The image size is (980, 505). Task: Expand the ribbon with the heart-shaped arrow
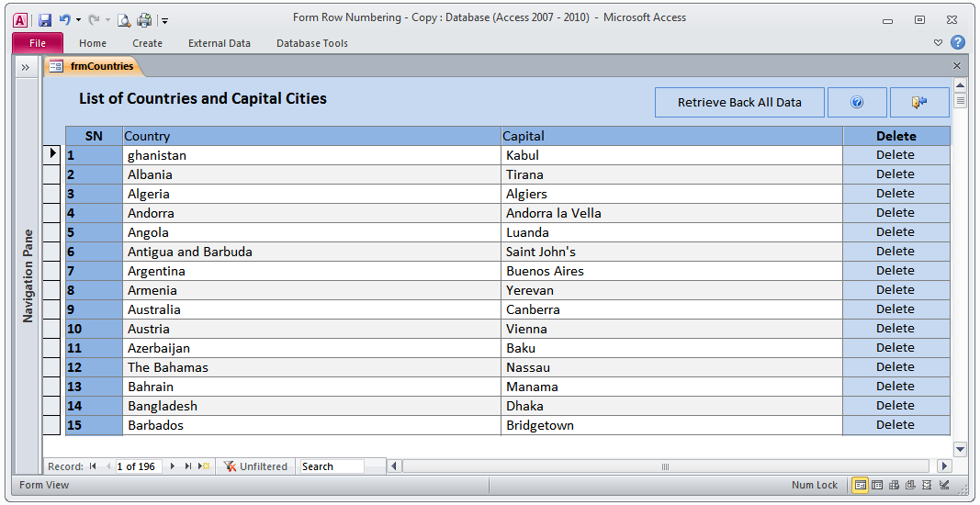(x=938, y=42)
